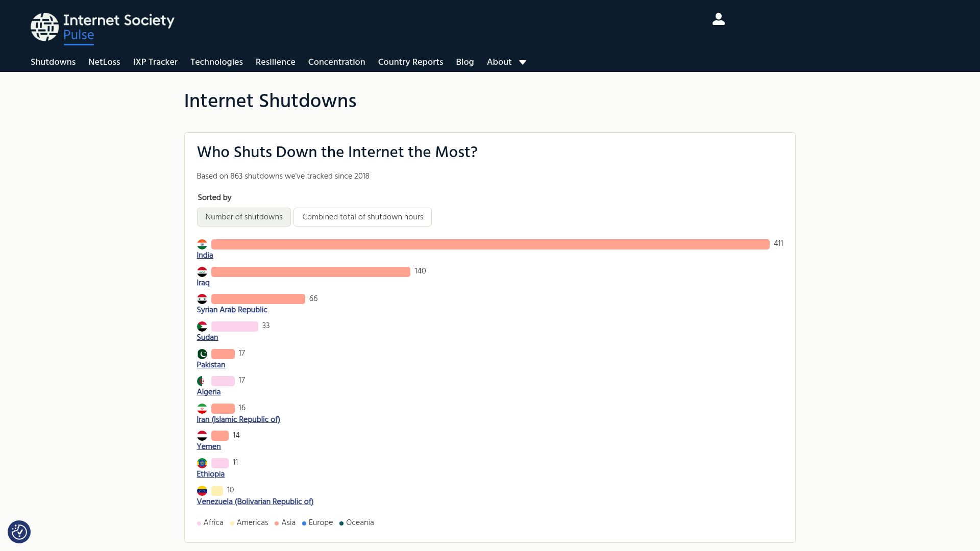Go to Resilience section
980x551 pixels.
[x=276, y=62]
